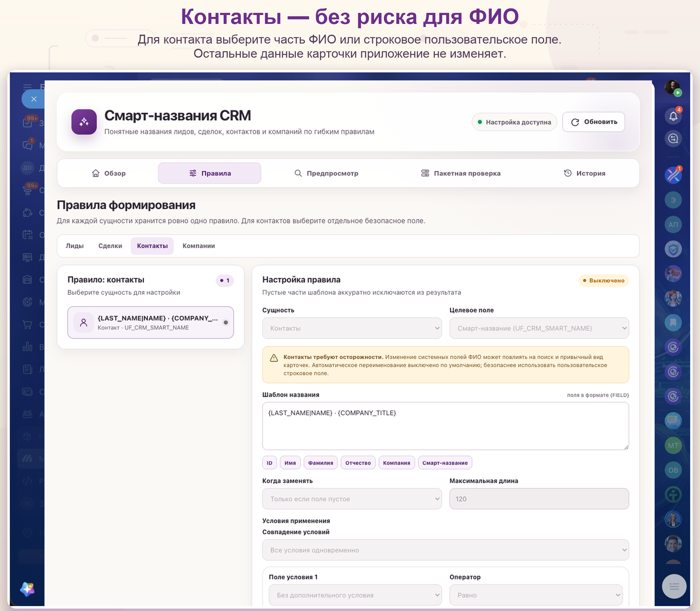Click the Выключено status badge
This screenshot has width=700, height=611.
click(603, 280)
